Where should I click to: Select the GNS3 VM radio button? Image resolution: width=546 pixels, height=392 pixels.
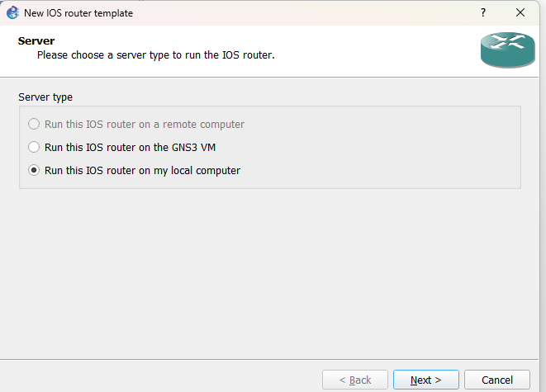(34, 147)
